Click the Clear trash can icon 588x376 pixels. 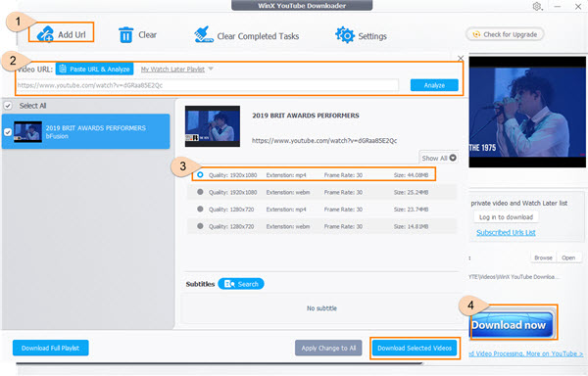coord(126,35)
